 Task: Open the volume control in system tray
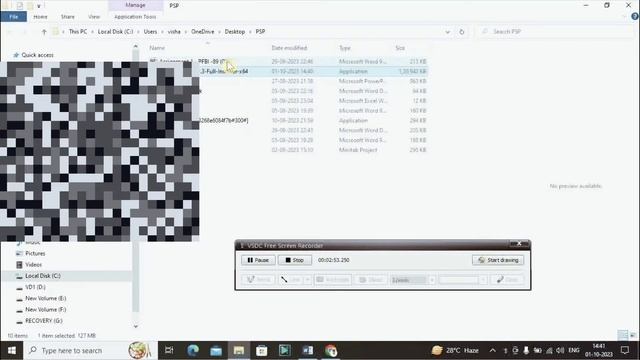[560, 350]
